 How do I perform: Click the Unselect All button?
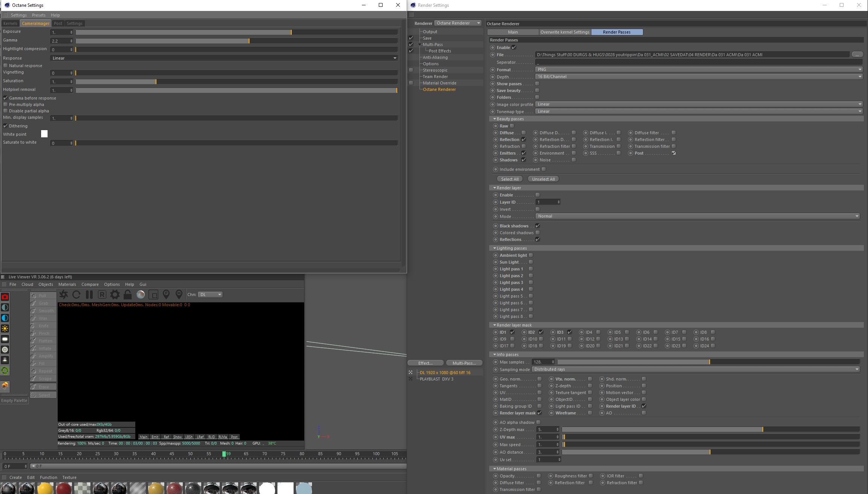coord(543,179)
